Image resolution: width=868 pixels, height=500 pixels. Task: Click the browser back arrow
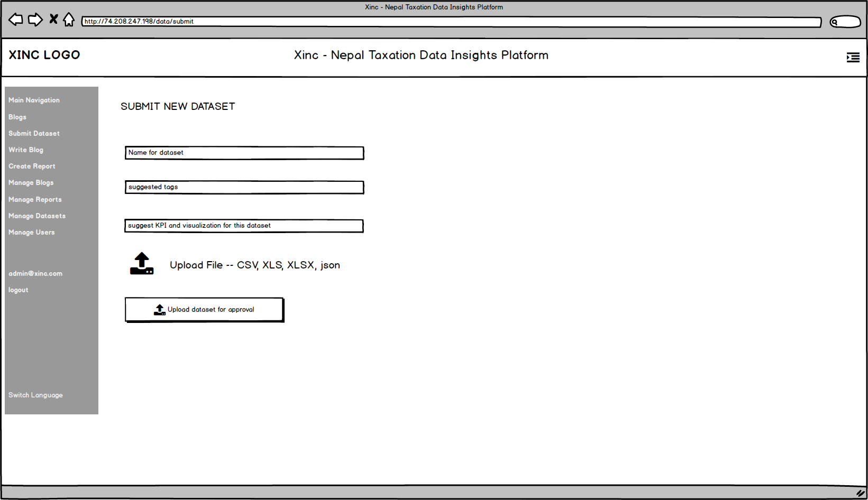pos(16,20)
